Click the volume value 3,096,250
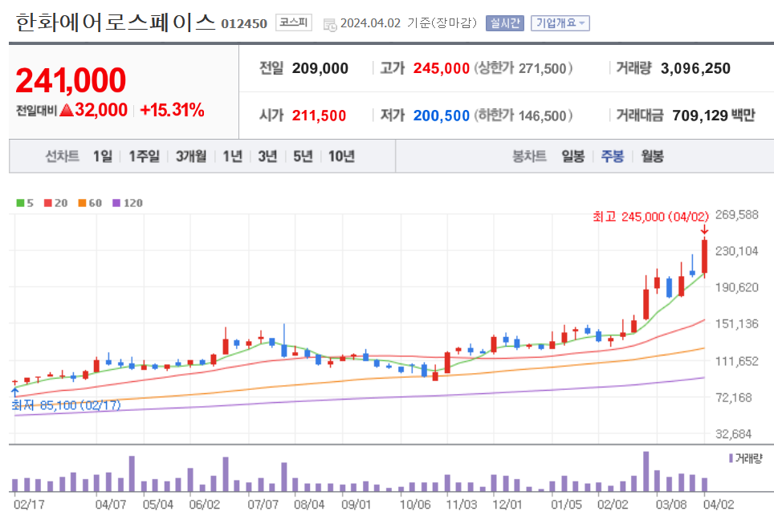 pos(695,68)
